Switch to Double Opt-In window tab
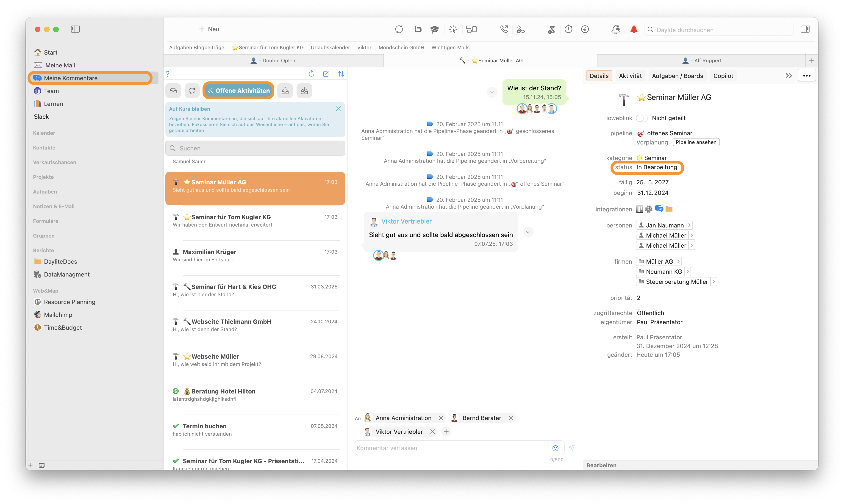Image resolution: width=844 pixels, height=504 pixels. coord(273,61)
